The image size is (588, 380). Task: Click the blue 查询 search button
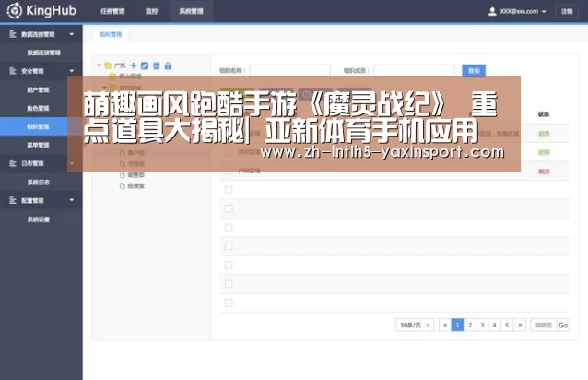pos(474,70)
